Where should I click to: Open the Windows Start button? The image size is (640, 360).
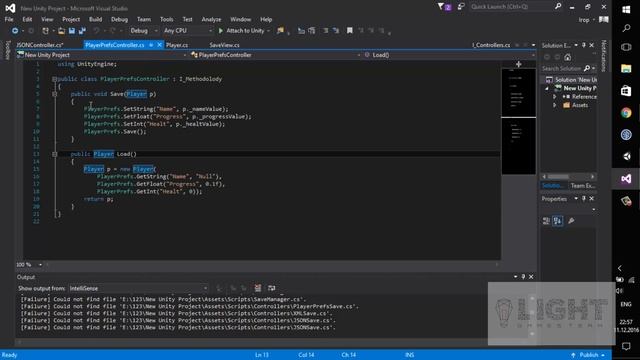(626, 9)
